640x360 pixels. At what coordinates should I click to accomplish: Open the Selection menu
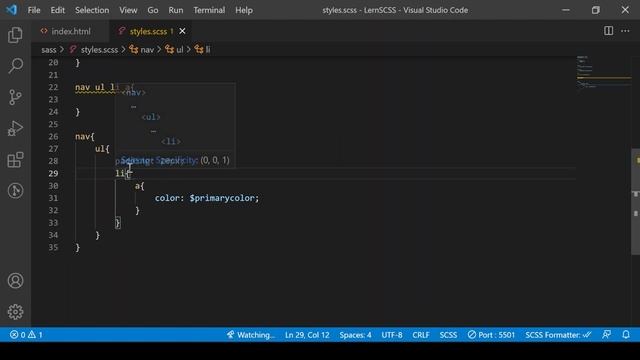(92, 10)
